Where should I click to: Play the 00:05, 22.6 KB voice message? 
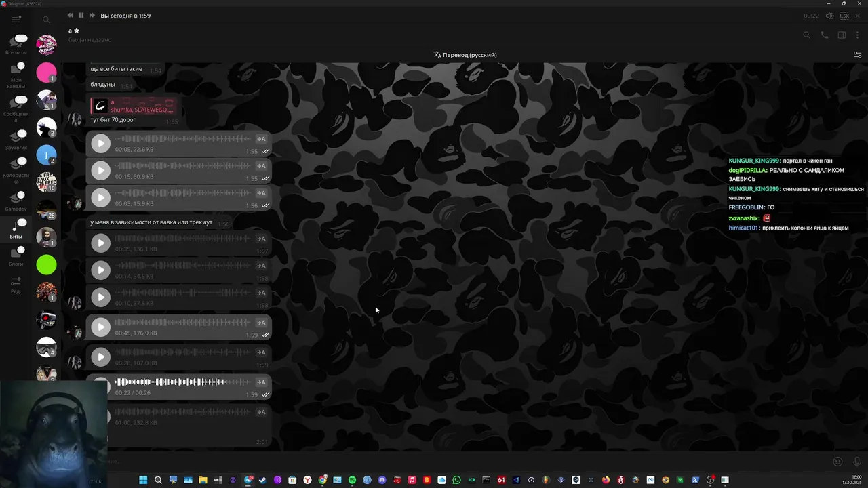(100, 143)
